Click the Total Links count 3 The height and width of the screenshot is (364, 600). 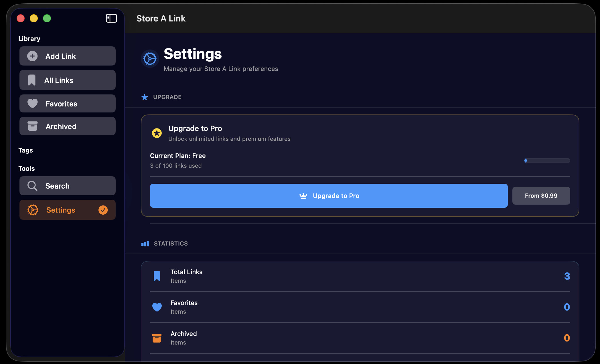coord(567,276)
